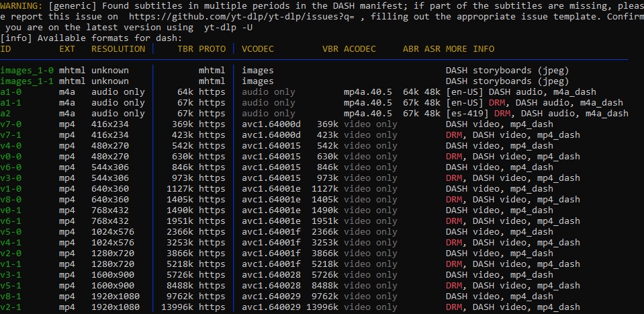Click the VCODEC column header

pos(258,49)
